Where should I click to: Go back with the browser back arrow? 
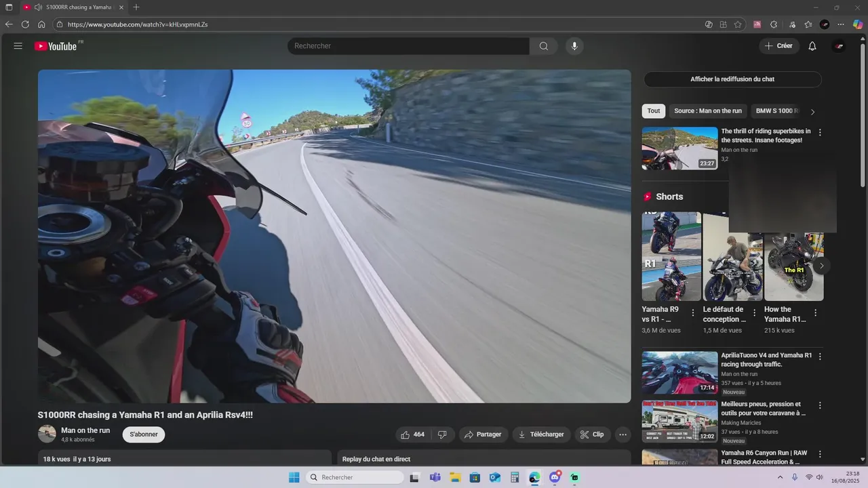coord(9,24)
